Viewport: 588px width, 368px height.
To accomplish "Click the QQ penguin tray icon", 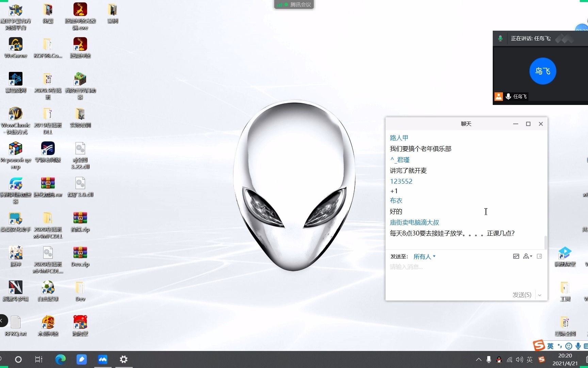I will point(499,359).
